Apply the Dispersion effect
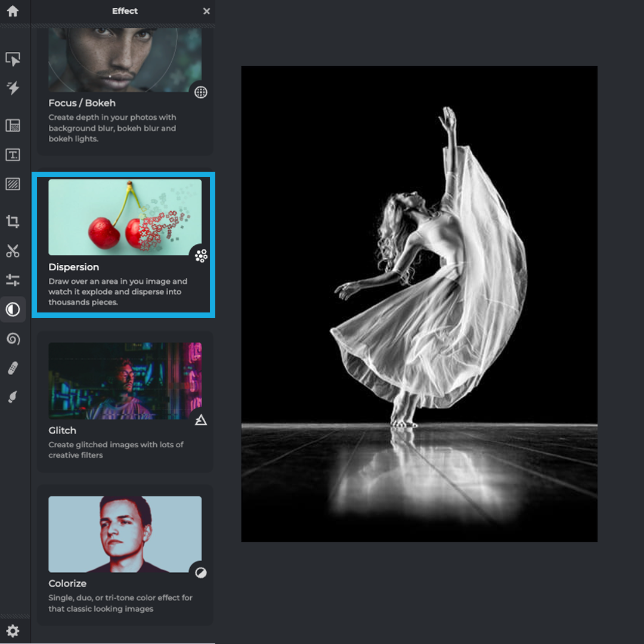The image size is (644, 644). (x=123, y=244)
